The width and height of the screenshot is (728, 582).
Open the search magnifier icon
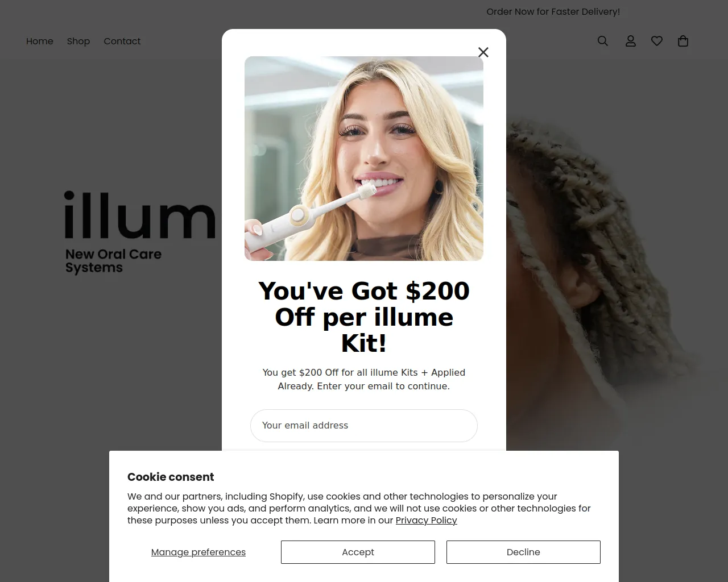pyautogui.click(x=603, y=41)
